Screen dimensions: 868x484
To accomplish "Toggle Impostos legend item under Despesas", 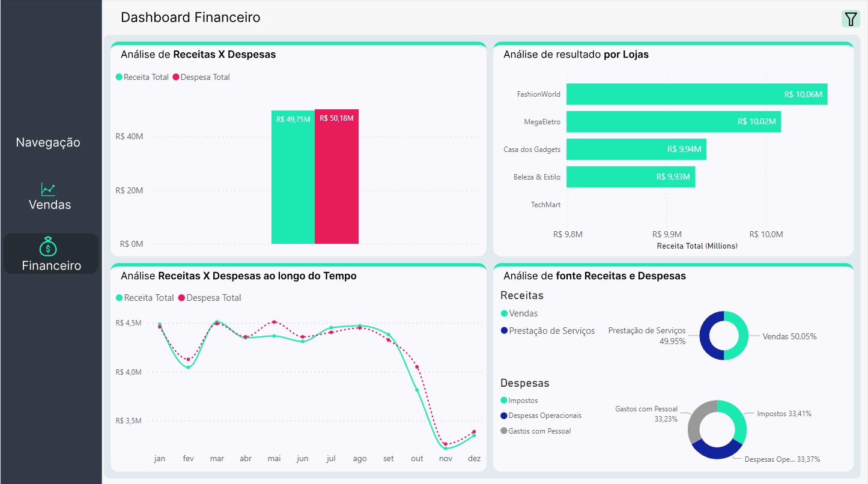I will tap(520, 401).
